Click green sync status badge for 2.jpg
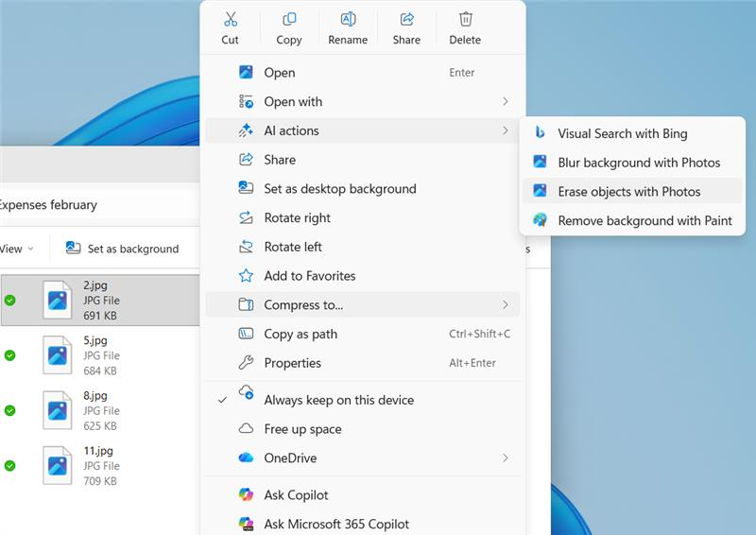 [x=9, y=300]
